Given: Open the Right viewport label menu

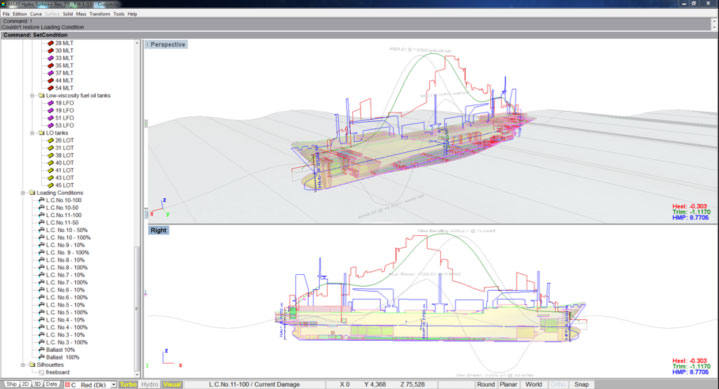Looking at the screenshot, I should coord(158,230).
